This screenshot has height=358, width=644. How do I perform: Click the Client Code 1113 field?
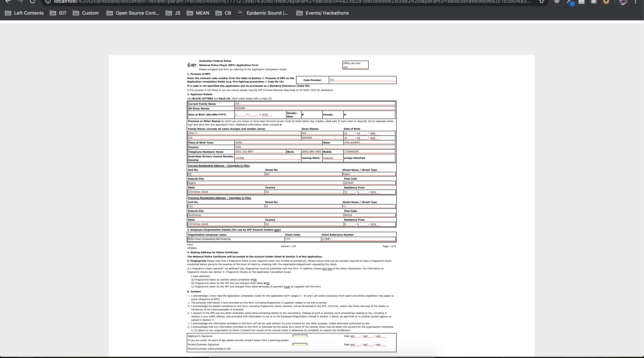[x=303, y=239]
